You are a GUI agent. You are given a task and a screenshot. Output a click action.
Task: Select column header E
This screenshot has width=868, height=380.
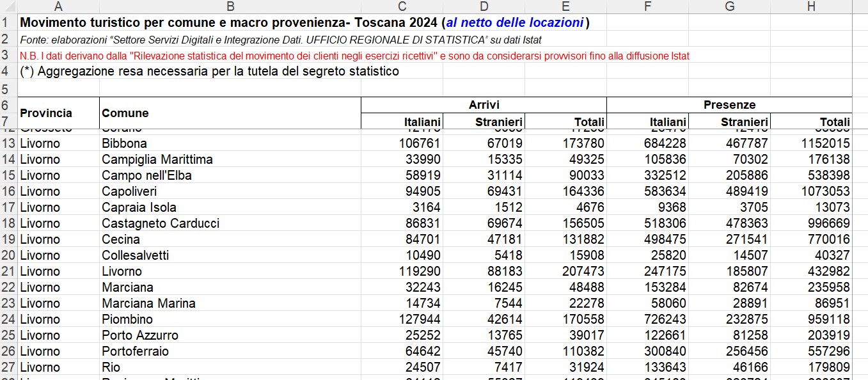(x=565, y=6)
